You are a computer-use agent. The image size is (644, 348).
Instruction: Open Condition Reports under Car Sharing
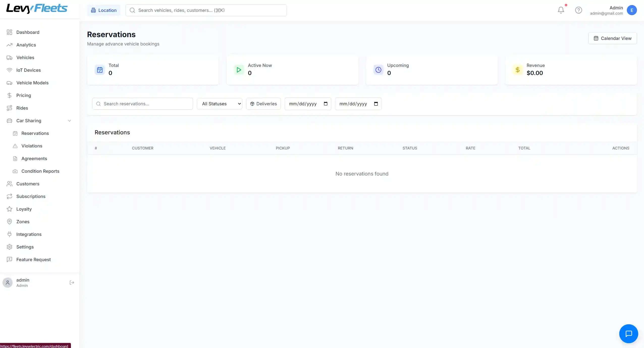pyautogui.click(x=40, y=171)
